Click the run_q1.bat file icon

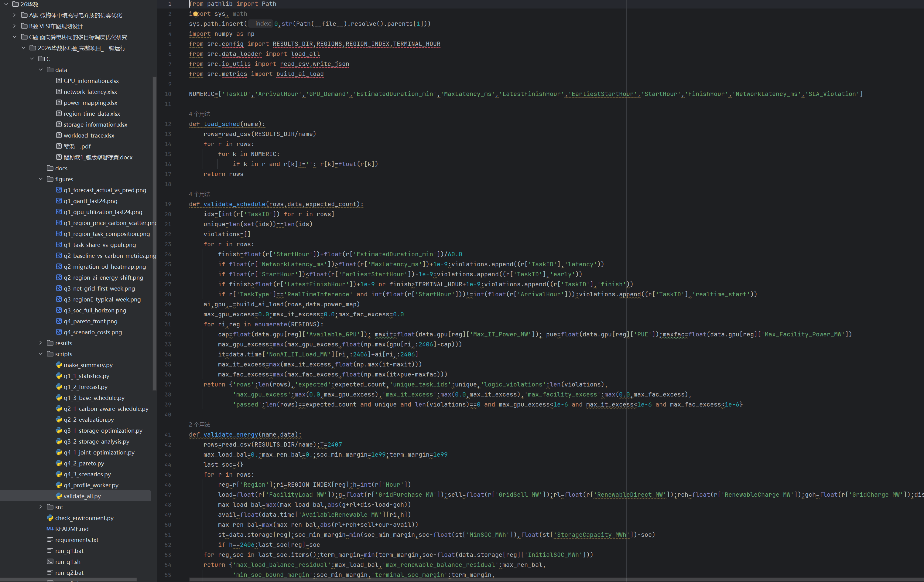pos(50,550)
